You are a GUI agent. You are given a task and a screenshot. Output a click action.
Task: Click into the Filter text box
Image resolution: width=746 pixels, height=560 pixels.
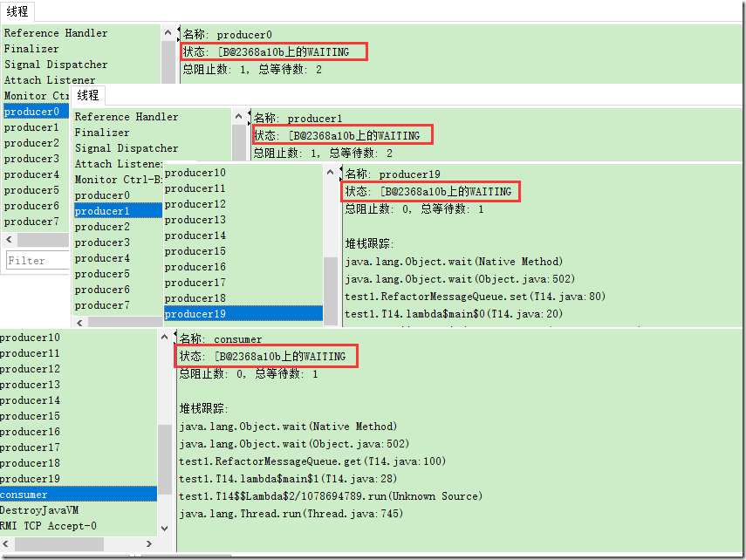point(38,260)
